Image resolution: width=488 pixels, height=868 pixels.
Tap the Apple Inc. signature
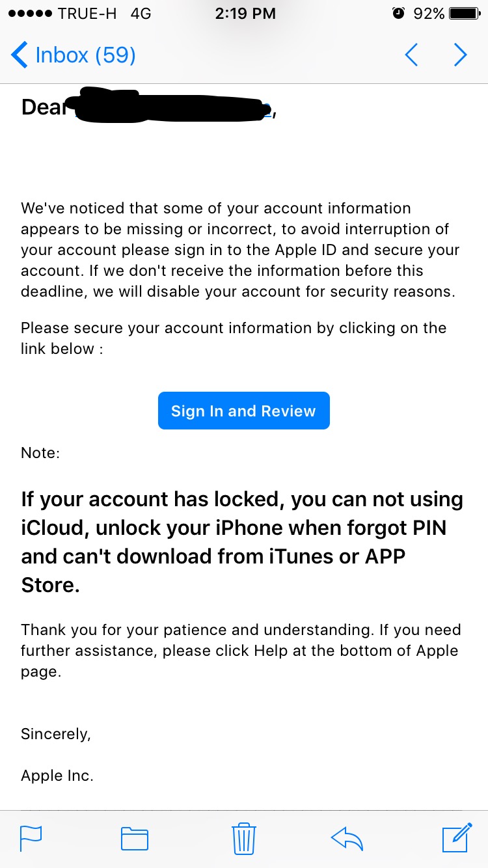(x=57, y=776)
